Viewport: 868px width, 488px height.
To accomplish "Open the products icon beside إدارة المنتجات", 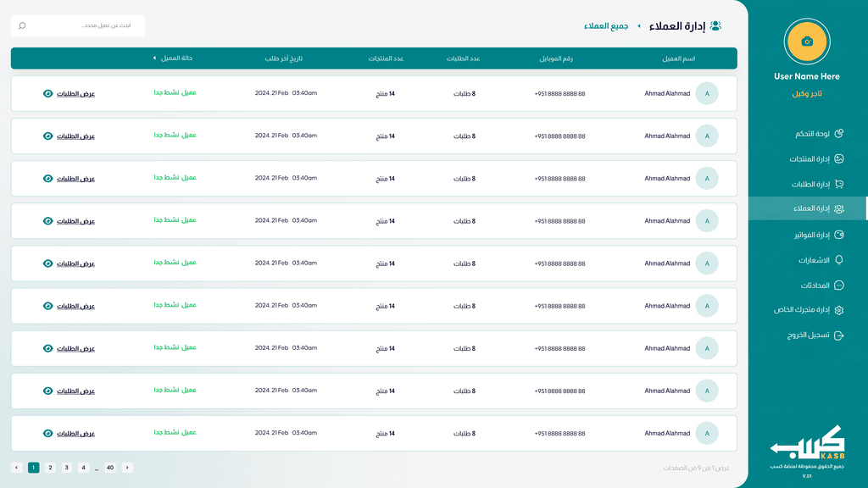I will point(839,158).
